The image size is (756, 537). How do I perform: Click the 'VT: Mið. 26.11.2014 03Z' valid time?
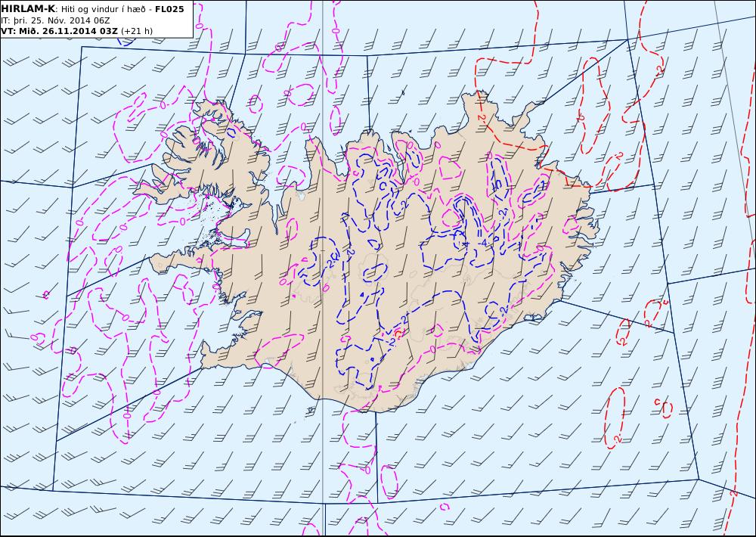(59, 31)
